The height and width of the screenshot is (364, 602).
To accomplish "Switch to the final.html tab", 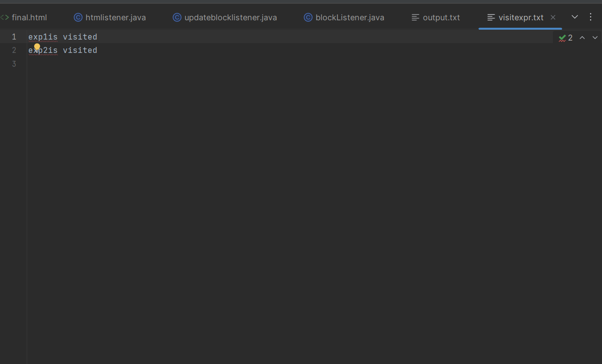I will pos(25,17).
